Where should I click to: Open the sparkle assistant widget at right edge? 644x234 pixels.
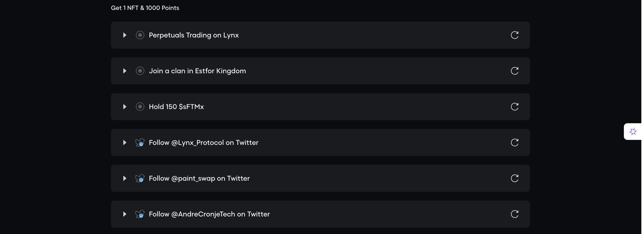633,132
